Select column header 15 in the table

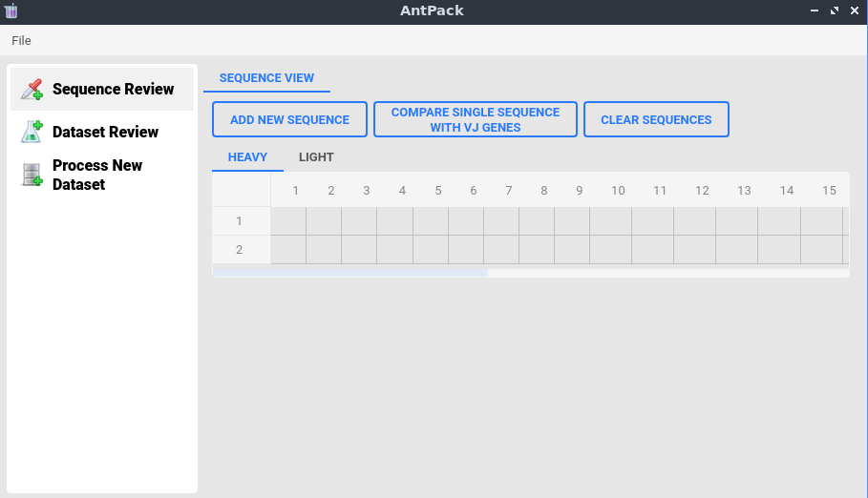tap(821, 191)
